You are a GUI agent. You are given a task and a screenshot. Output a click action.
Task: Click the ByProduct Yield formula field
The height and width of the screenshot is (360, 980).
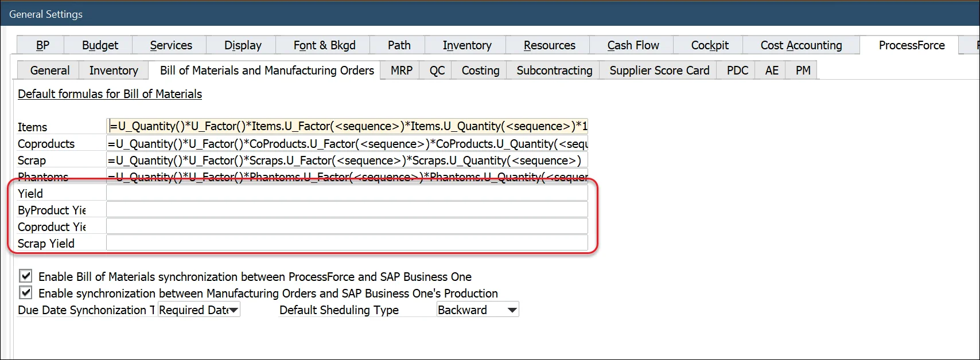(x=347, y=210)
